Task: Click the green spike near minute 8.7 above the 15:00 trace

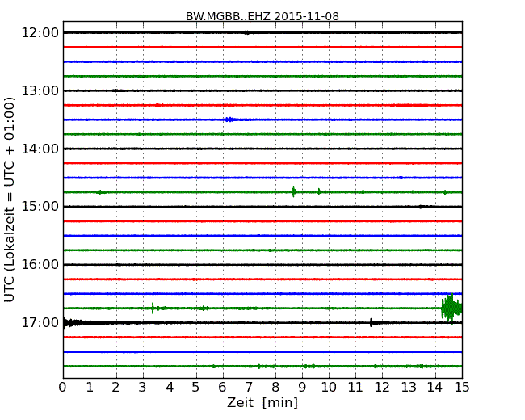Action: pyautogui.click(x=294, y=192)
